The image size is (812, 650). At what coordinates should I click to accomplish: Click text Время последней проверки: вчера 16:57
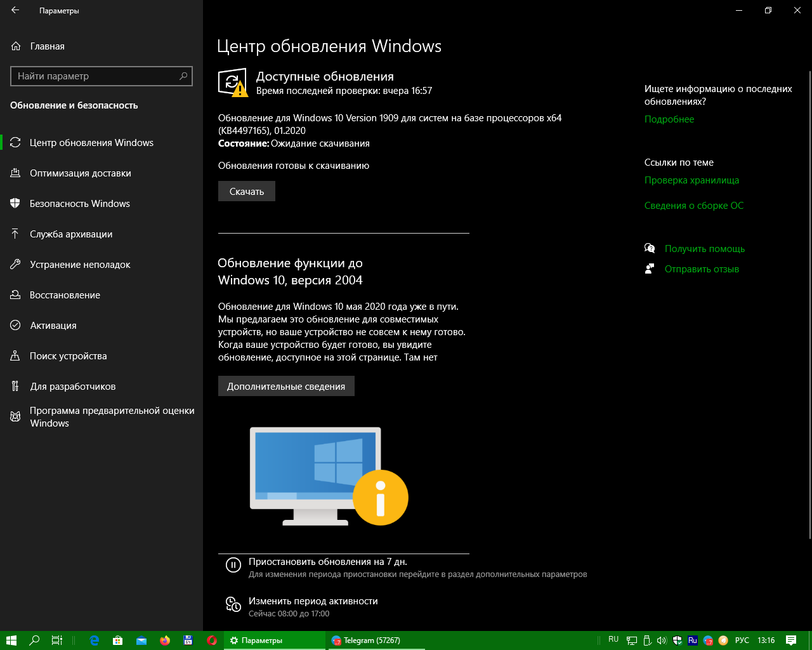tap(344, 91)
